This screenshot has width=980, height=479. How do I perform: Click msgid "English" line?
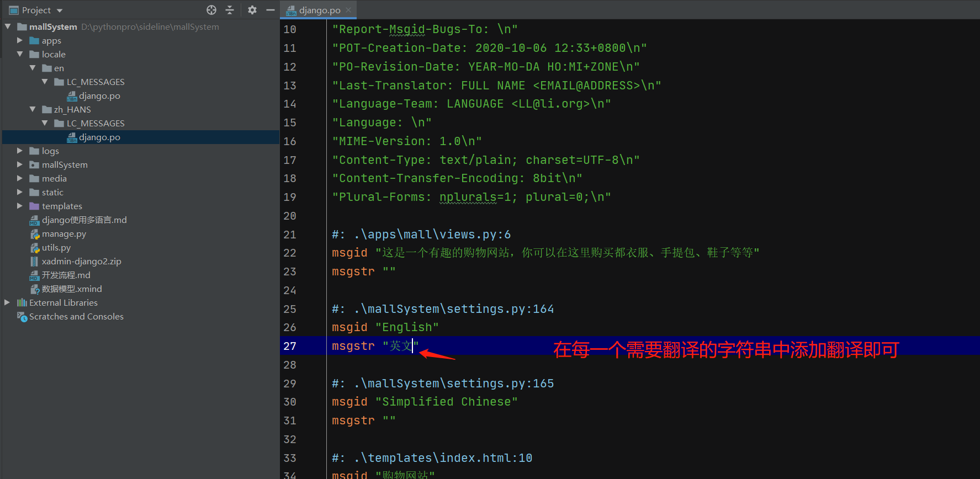coord(385,327)
